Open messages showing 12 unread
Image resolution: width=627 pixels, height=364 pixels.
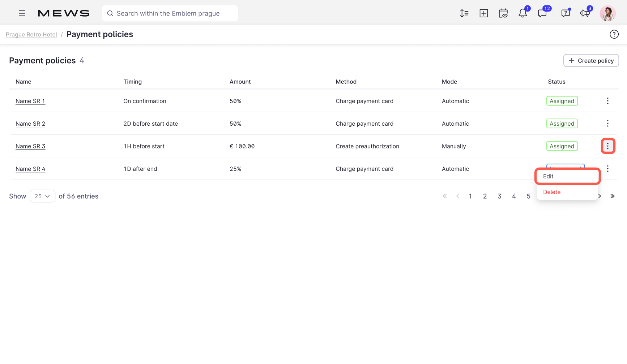tap(542, 13)
